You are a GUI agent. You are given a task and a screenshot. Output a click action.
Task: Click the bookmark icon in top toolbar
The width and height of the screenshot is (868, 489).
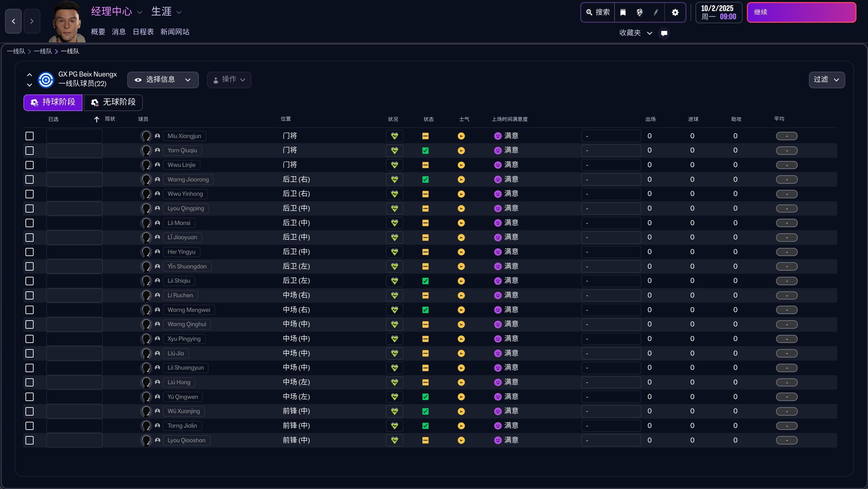pyautogui.click(x=623, y=13)
